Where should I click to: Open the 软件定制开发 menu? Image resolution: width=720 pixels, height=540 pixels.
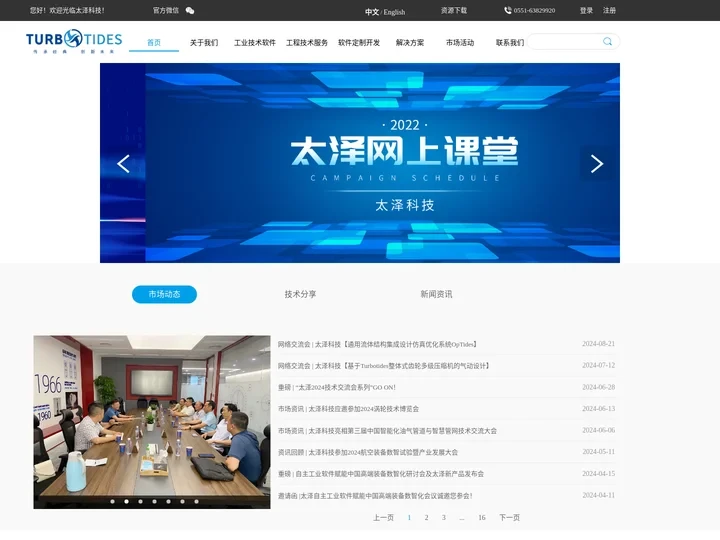tap(359, 43)
